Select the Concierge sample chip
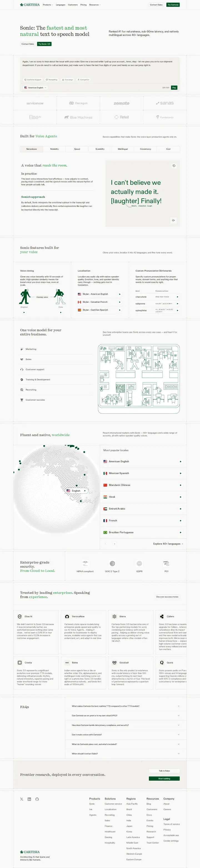Image resolution: width=200 pixels, height=868 pixels. point(67,80)
